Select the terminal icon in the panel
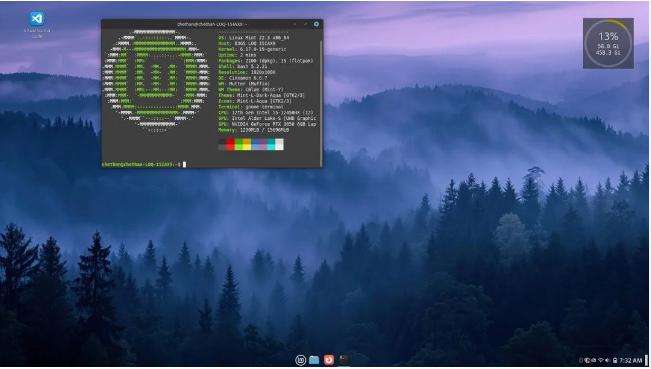 [x=344, y=360]
